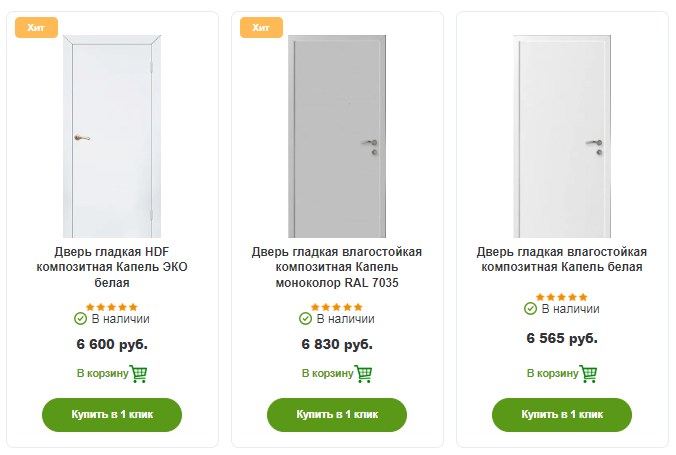Image resolution: width=676 pixels, height=455 pixels.
Task: Click star rating of Капель белая door
Action: [x=562, y=297]
